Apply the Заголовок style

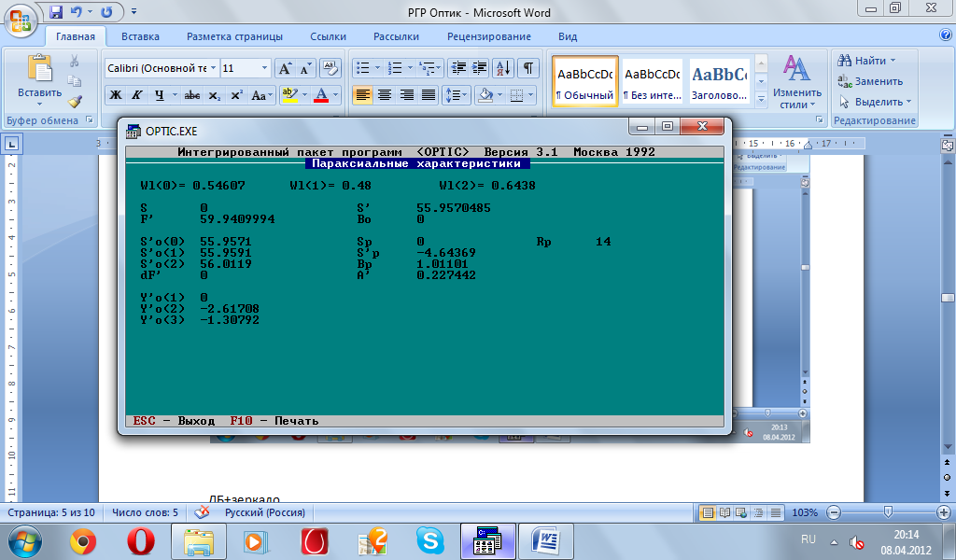[720, 81]
